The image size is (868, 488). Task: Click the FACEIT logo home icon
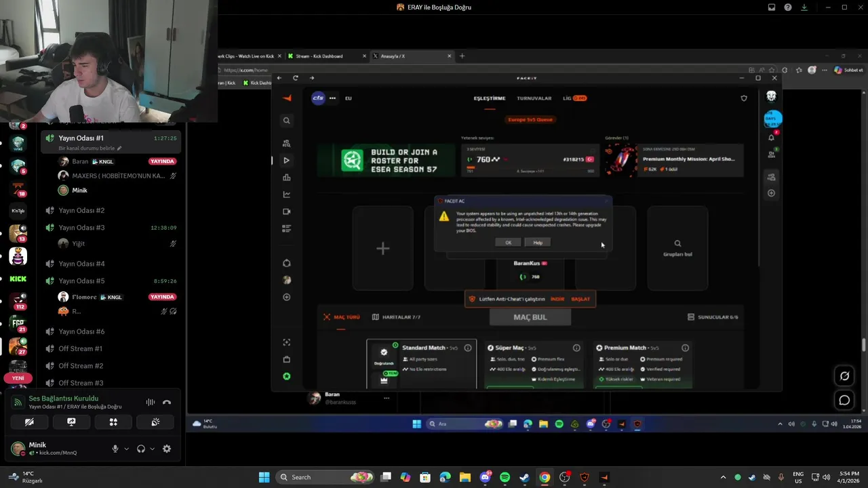point(287,98)
